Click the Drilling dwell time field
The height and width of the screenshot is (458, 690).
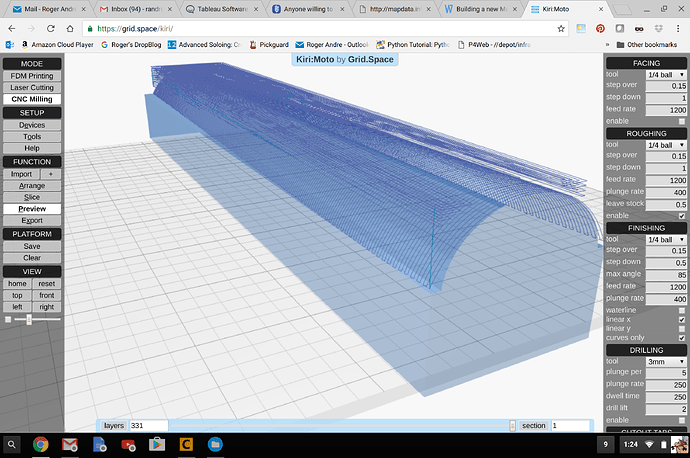[666, 397]
